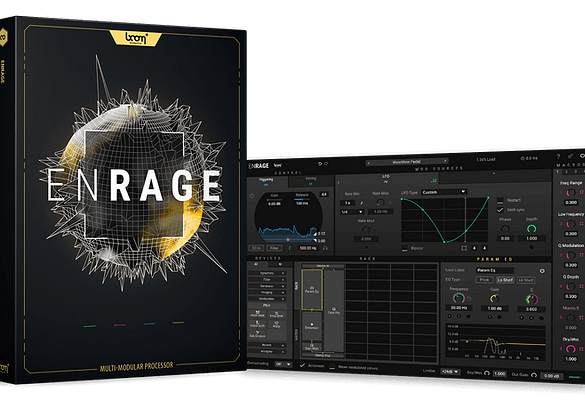Click the previous preset arrow

369,163
